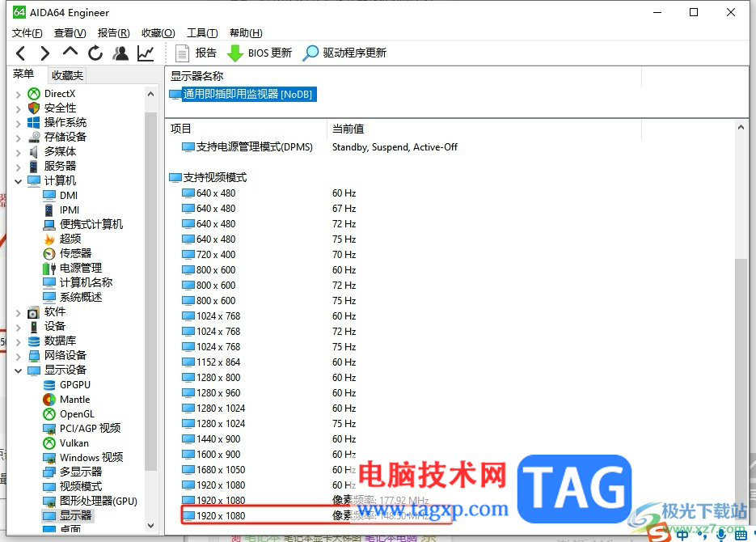Select the 720 x 400 video mode row
This screenshot has width=756, height=542.
(x=268, y=255)
